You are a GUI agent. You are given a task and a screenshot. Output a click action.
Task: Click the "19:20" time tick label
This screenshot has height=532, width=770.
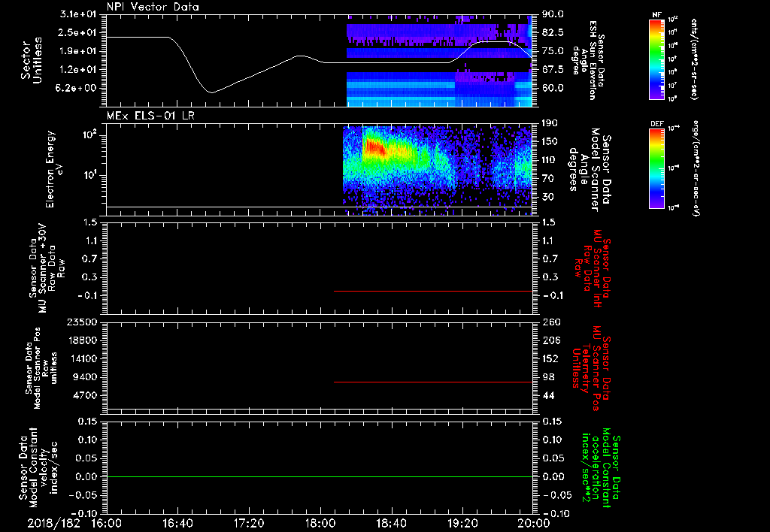[462, 523]
